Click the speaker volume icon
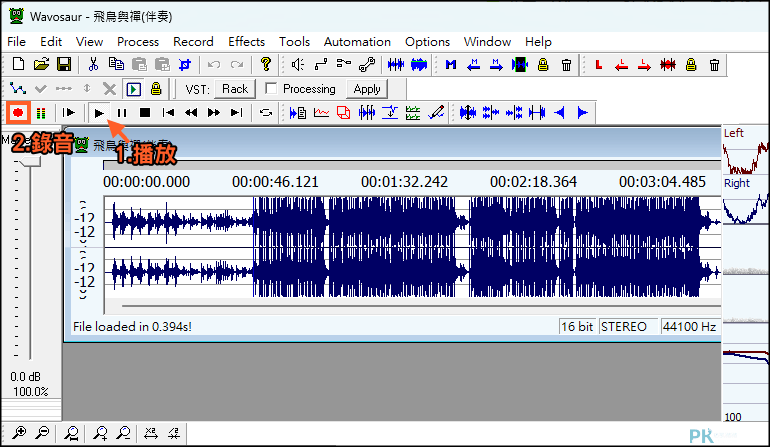Image resolution: width=770 pixels, height=447 pixels. coord(298,64)
